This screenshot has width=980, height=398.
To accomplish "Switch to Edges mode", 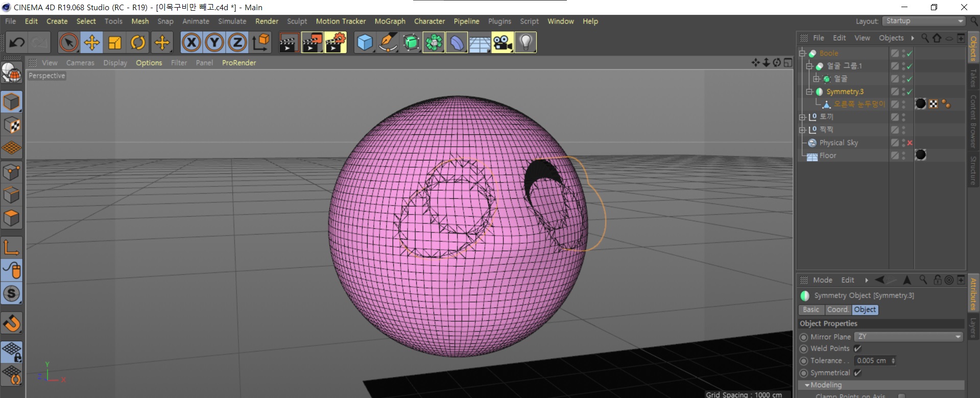I will click(11, 195).
